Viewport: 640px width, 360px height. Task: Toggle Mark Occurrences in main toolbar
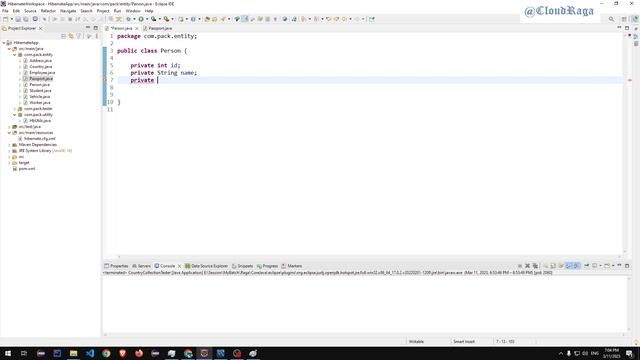point(245,19)
